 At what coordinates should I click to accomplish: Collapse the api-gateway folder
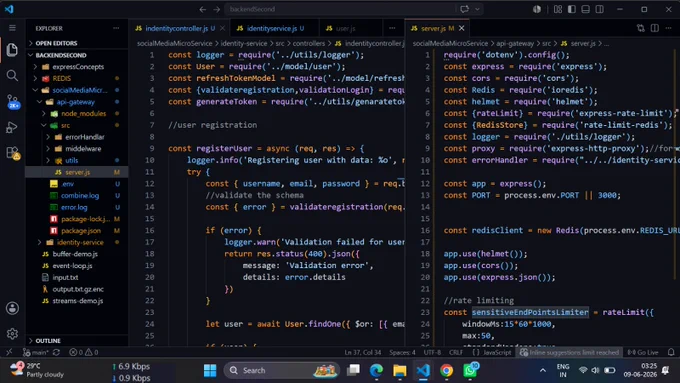point(75,102)
